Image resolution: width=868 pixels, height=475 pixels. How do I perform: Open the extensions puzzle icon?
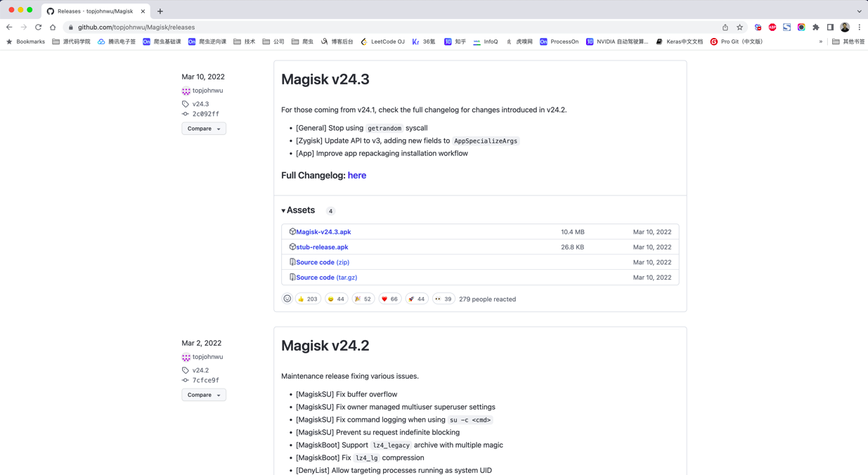[816, 27]
